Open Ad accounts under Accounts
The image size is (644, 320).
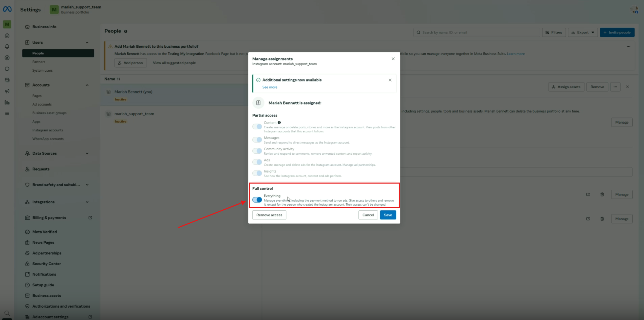click(x=42, y=104)
